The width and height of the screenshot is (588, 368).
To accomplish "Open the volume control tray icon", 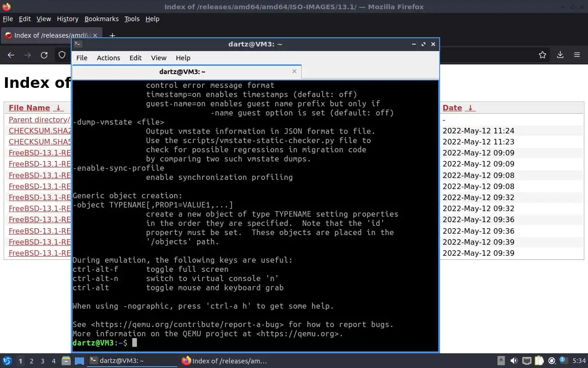I will pos(514,361).
